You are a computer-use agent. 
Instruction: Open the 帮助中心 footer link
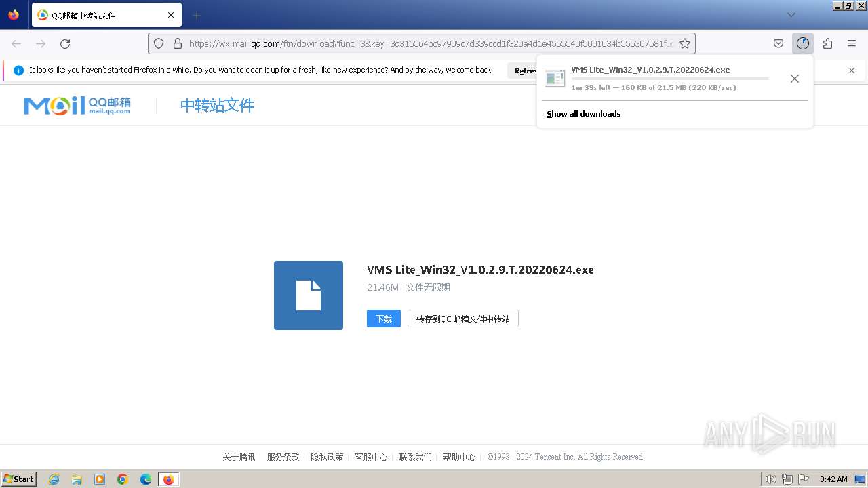(x=459, y=457)
